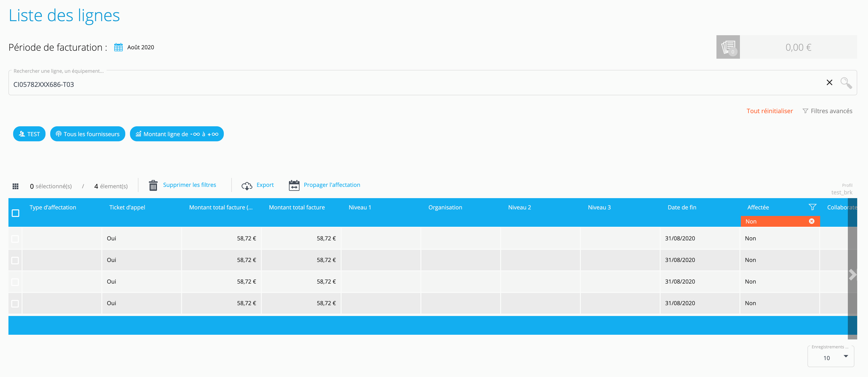Click the trash can delete-filters icon

tap(153, 185)
